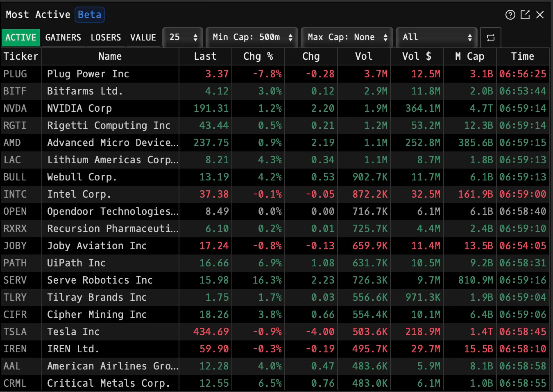Select the TLRY ticker
The height and width of the screenshot is (392, 553).
(x=15, y=297)
